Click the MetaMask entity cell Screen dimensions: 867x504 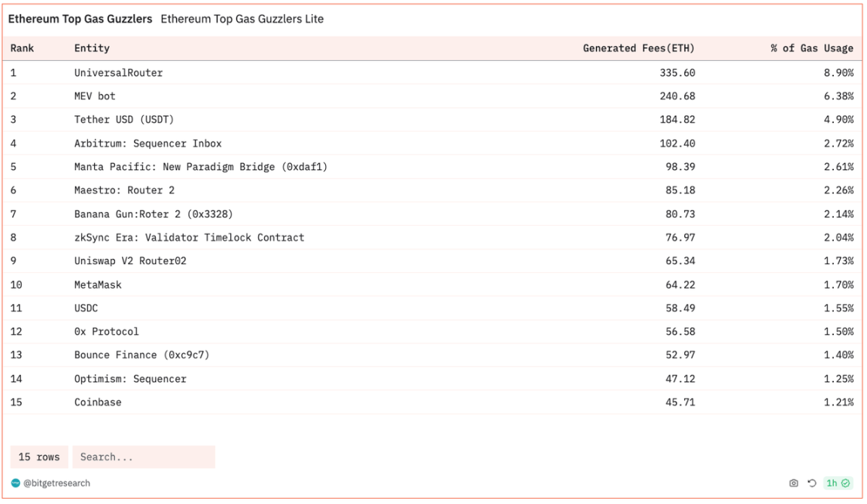pyautogui.click(x=98, y=284)
